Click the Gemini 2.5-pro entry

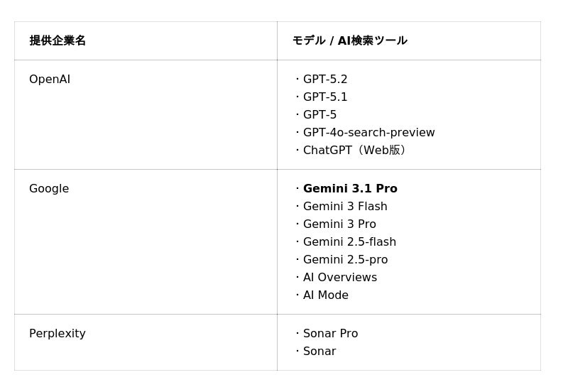[345, 260]
